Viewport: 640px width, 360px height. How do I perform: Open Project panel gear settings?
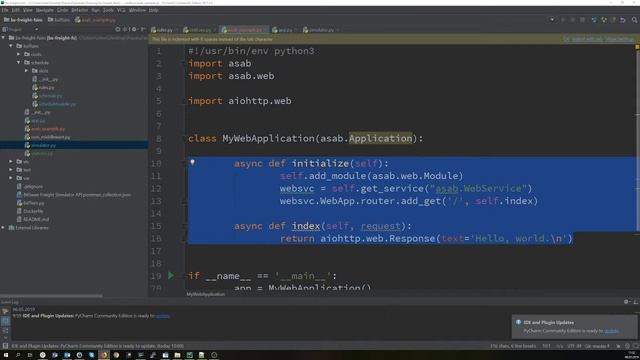134,29
